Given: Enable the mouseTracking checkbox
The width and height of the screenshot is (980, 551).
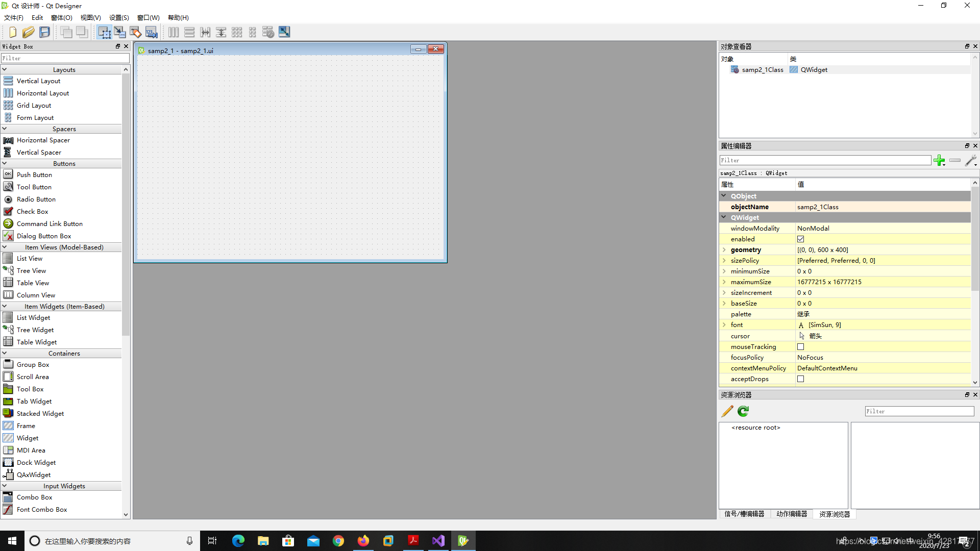Looking at the screenshot, I should pyautogui.click(x=800, y=347).
